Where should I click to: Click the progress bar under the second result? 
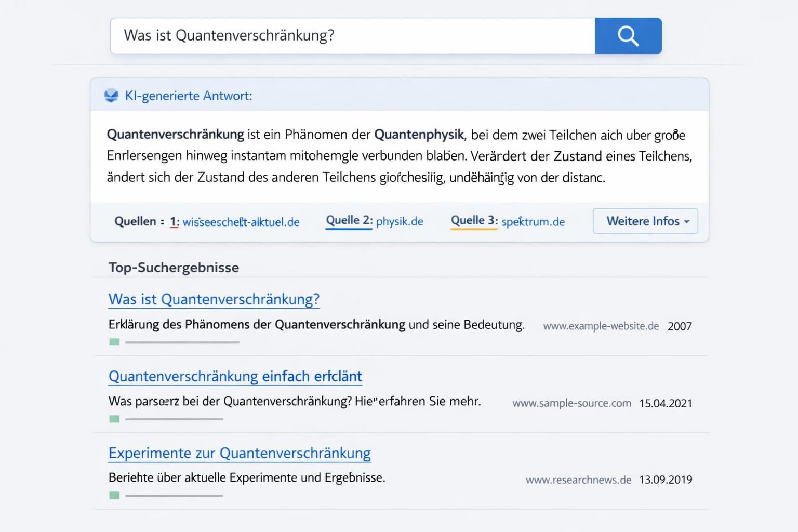pyautogui.click(x=174, y=419)
